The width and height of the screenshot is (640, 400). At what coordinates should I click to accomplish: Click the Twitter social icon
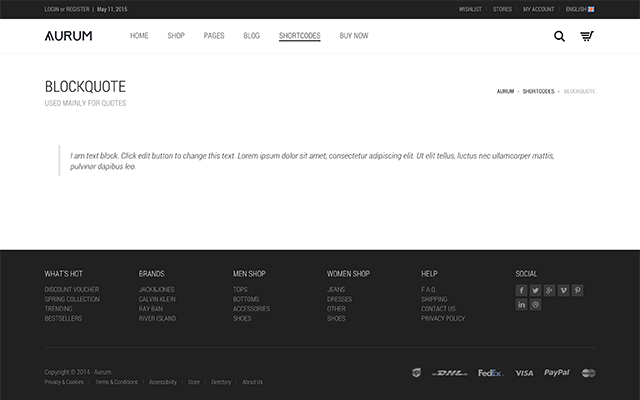(536, 290)
